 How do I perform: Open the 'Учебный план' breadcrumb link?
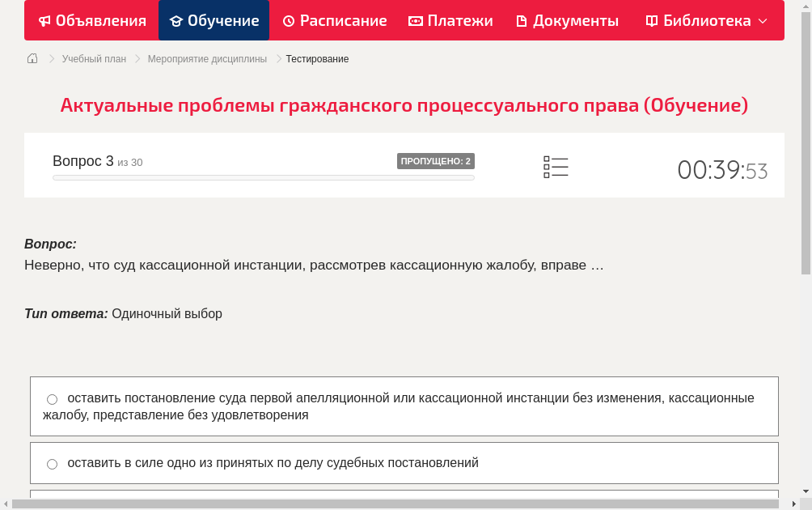click(92, 58)
